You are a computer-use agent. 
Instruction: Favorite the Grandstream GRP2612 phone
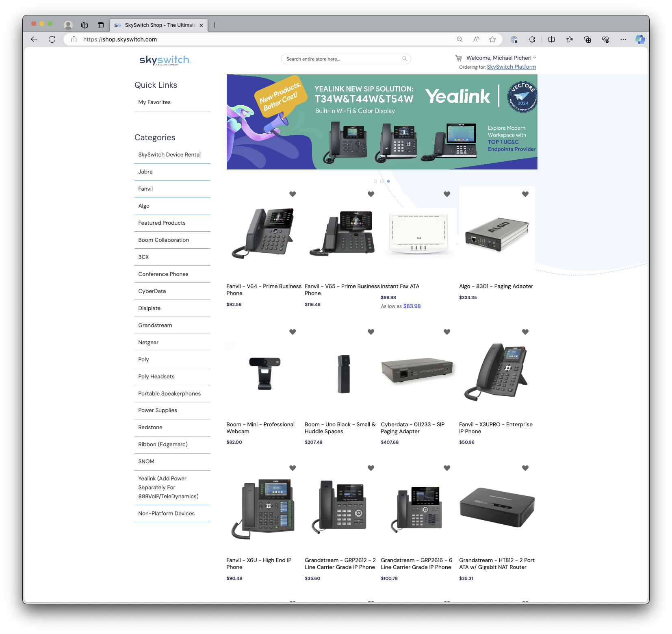[x=371, y=468]
